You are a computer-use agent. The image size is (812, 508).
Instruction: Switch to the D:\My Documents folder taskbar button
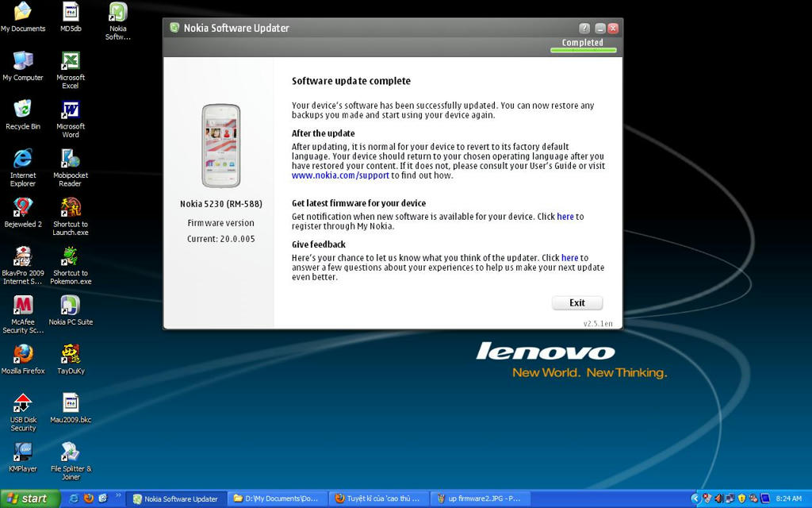(x=277, y=498)
